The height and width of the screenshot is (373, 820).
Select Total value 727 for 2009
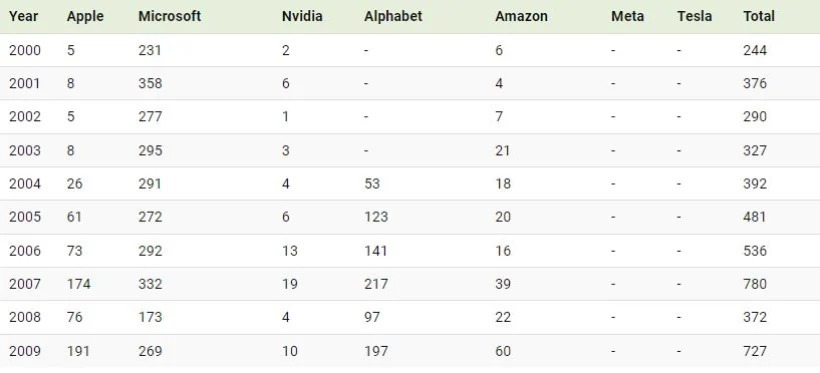(x=755, y=351)
